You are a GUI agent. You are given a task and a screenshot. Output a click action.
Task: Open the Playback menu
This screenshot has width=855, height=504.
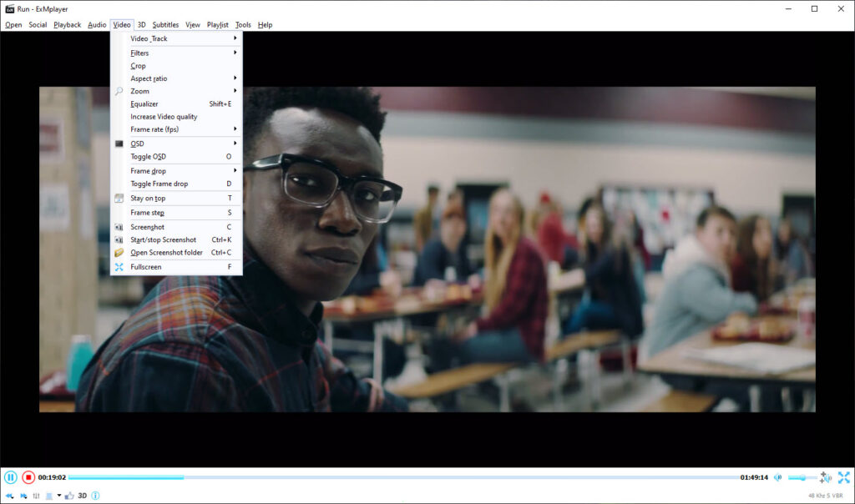(67, 24)
